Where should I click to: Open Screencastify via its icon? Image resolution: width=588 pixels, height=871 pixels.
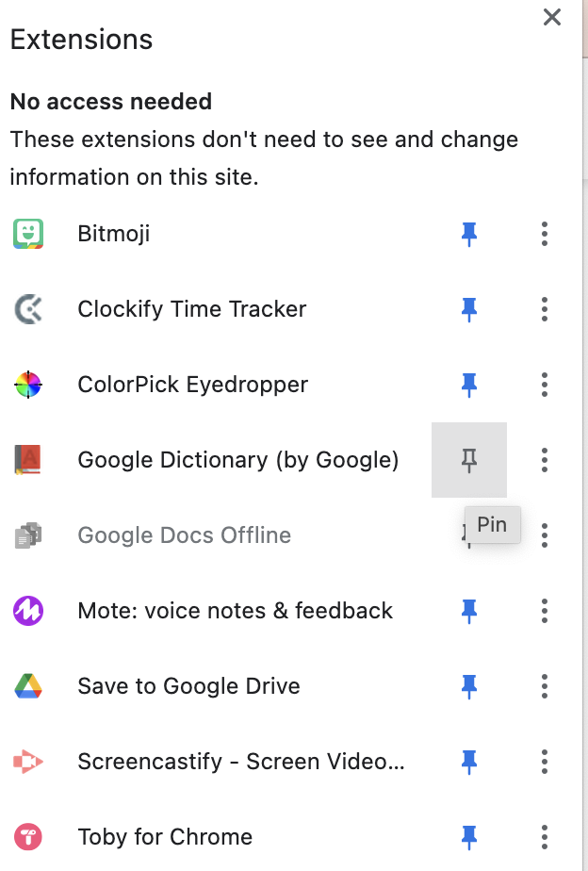(27, 762)
